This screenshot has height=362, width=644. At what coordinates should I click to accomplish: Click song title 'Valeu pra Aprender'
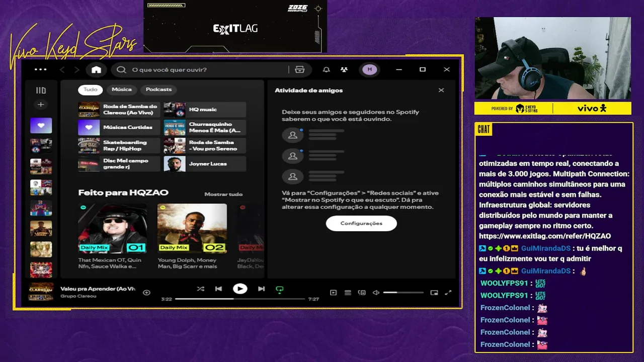point(98,289)
